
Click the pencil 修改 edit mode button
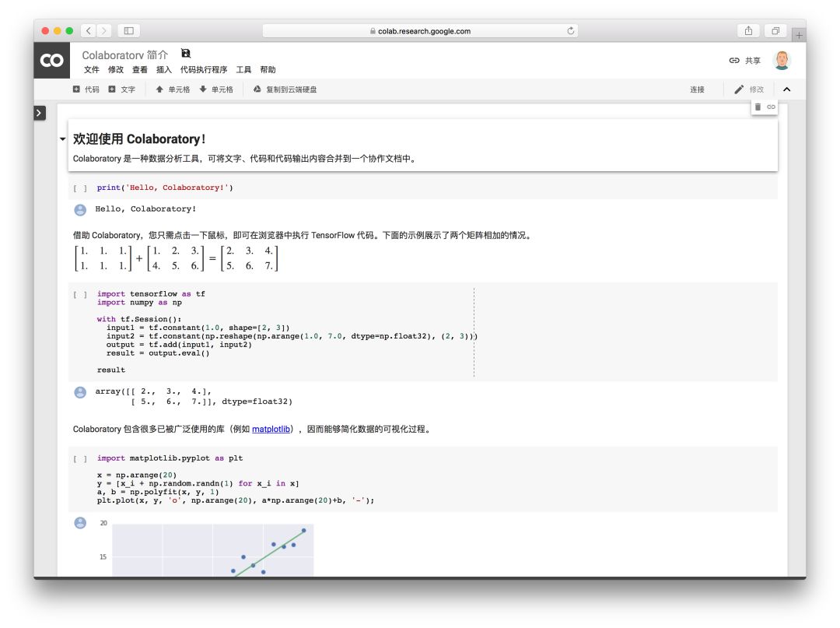coord(749,89)
